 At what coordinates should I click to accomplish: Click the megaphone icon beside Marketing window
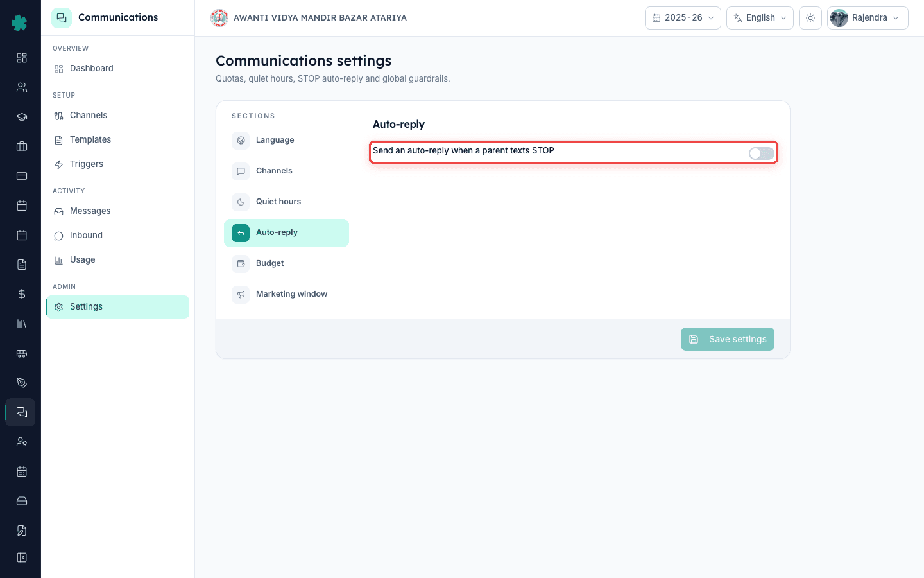pos(241,294)
